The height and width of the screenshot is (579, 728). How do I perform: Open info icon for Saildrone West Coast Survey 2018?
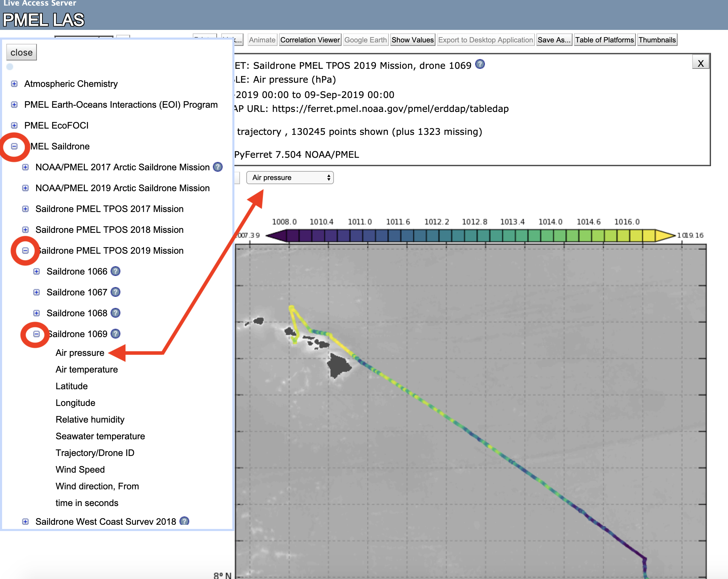tap(184, 521)
